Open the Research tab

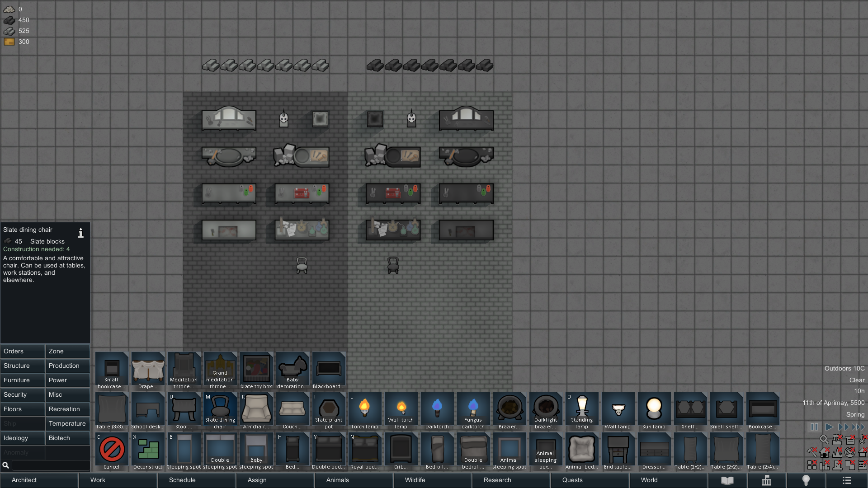point(511,480)
